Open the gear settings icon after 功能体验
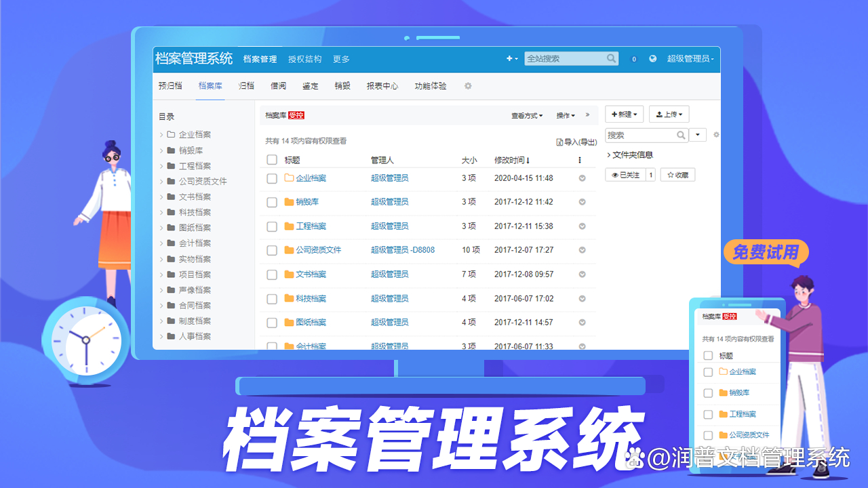868x488 pixels. pos(468,86)
